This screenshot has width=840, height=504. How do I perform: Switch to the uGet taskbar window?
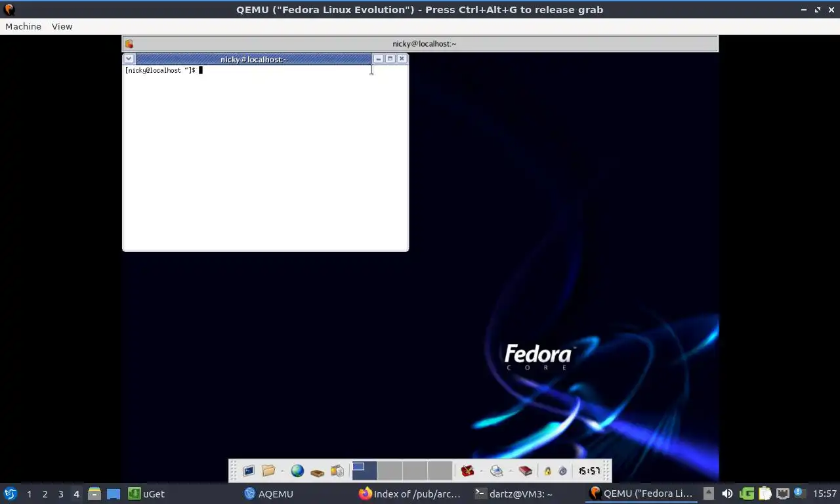click(x=147, y=493)
